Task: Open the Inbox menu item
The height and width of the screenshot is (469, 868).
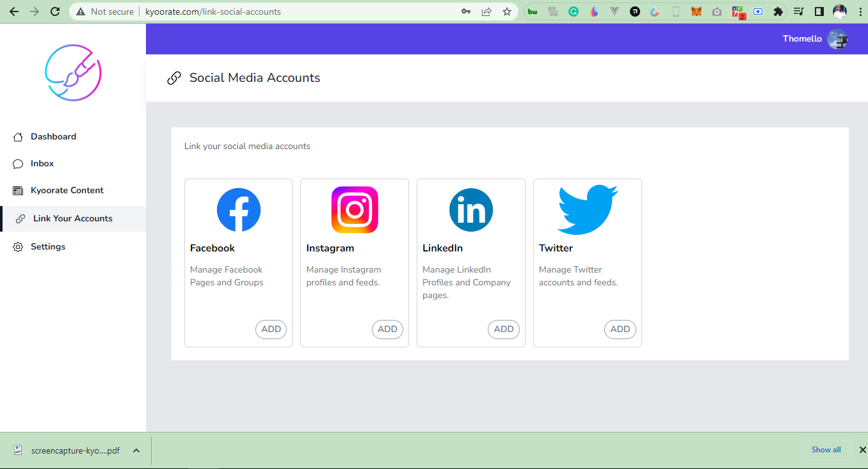Action: click(x=73, y=164)
